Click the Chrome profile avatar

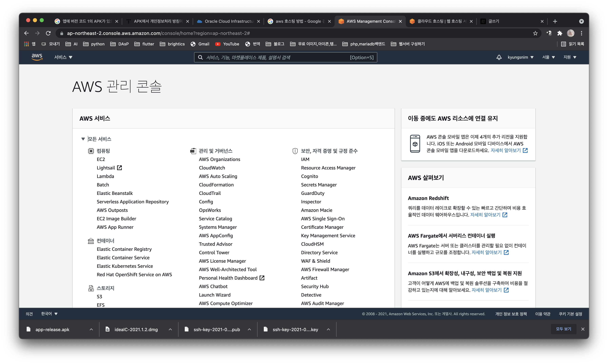(x=571, y=33)
